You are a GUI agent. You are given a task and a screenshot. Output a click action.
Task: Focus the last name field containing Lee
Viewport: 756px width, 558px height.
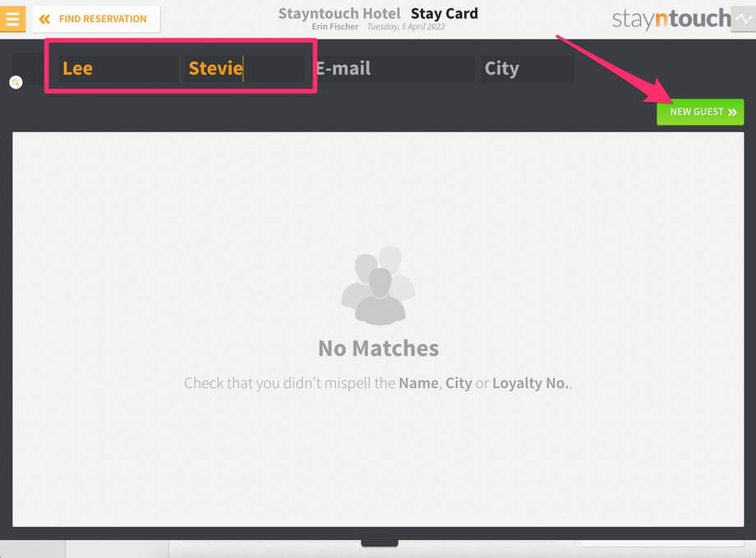(x=118, y=68)
